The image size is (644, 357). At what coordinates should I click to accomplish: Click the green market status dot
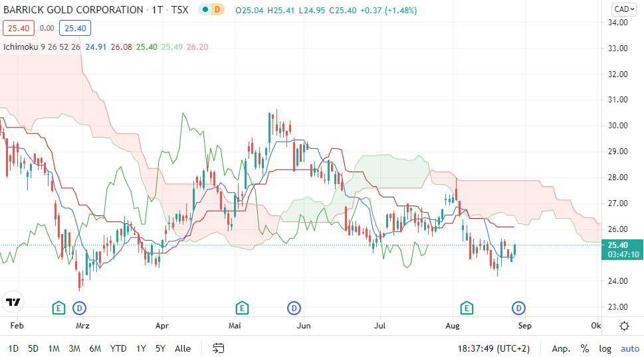(x=205, y=9)
